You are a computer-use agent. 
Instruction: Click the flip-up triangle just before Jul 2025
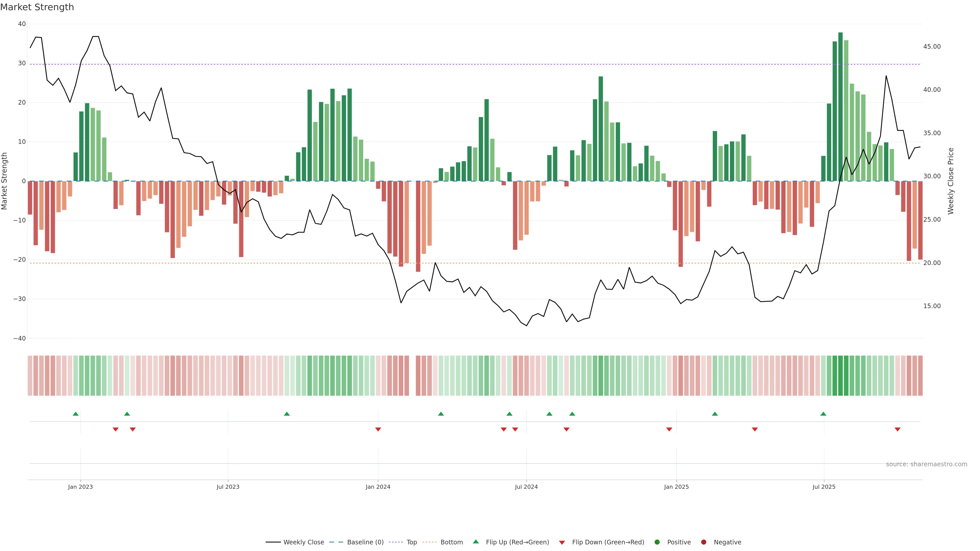[x=823, y=414]
